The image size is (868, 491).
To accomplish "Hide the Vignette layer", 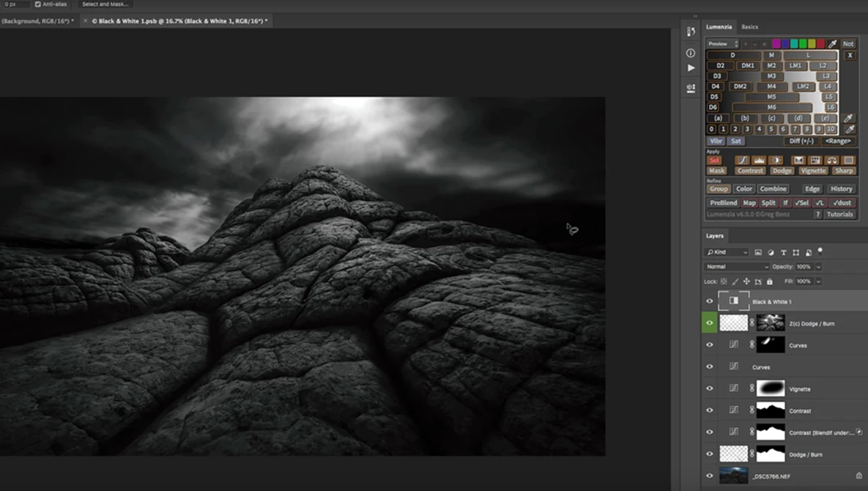I will 710,388.
